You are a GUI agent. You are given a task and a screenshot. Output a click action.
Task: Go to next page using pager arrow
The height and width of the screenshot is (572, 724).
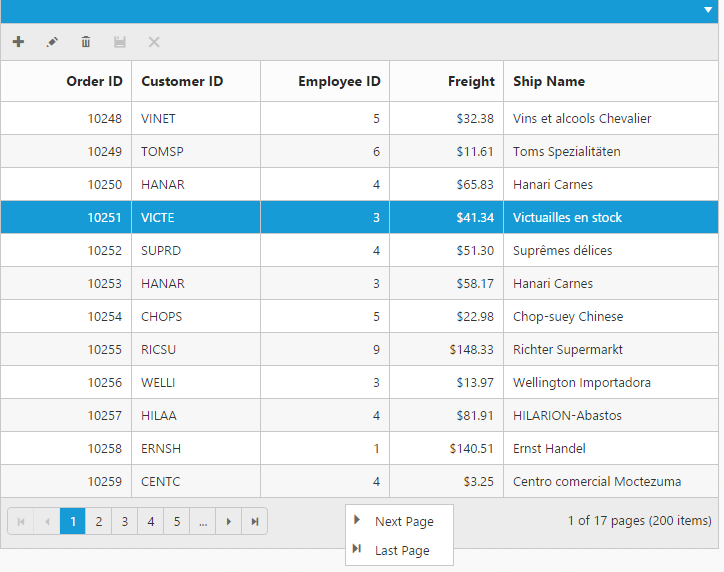tap(229, 521)
